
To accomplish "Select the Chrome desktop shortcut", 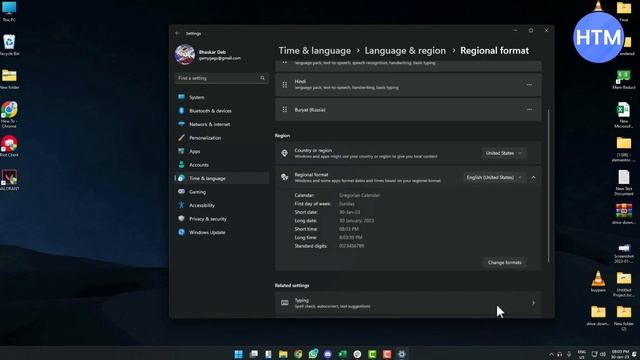I will [x=9, y=115].
